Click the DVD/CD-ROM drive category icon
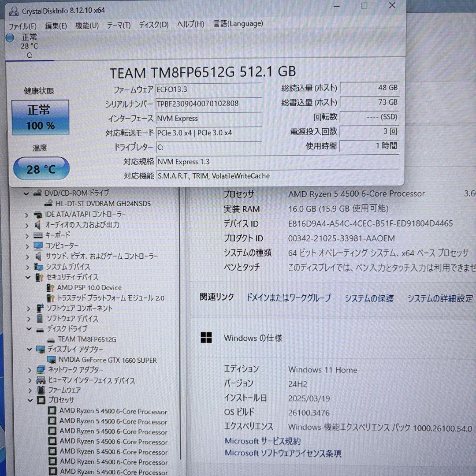 (37, 193)
